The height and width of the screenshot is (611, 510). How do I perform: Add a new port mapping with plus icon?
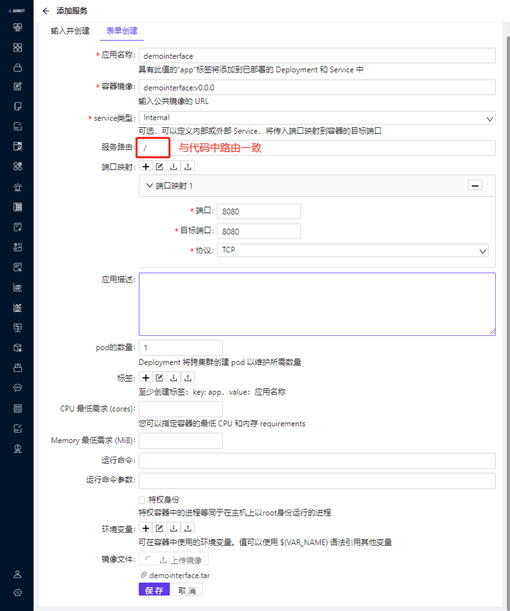pyautogui.click(x=146, y=166)
